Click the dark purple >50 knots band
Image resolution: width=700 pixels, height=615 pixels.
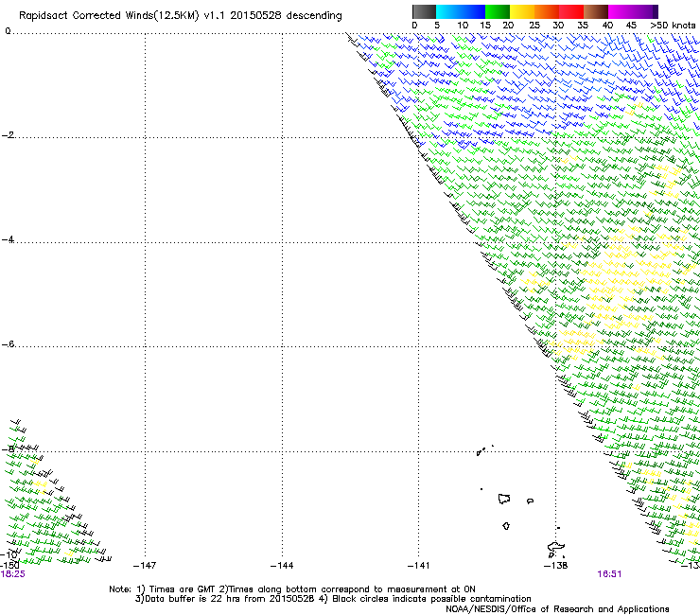click(656, 11)
